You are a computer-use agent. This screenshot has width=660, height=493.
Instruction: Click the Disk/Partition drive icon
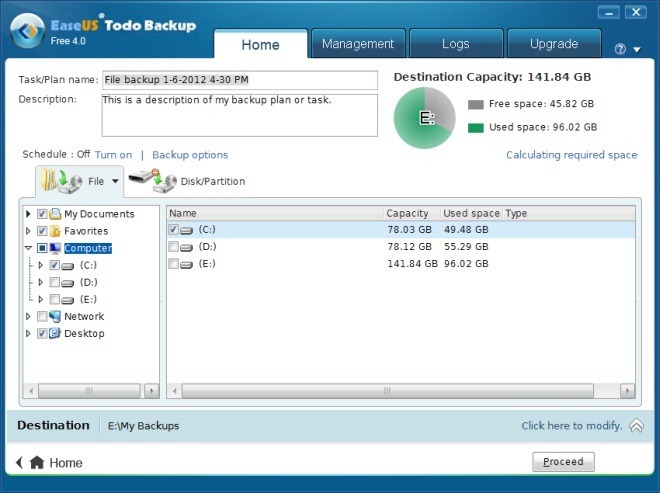coord(153,181)
